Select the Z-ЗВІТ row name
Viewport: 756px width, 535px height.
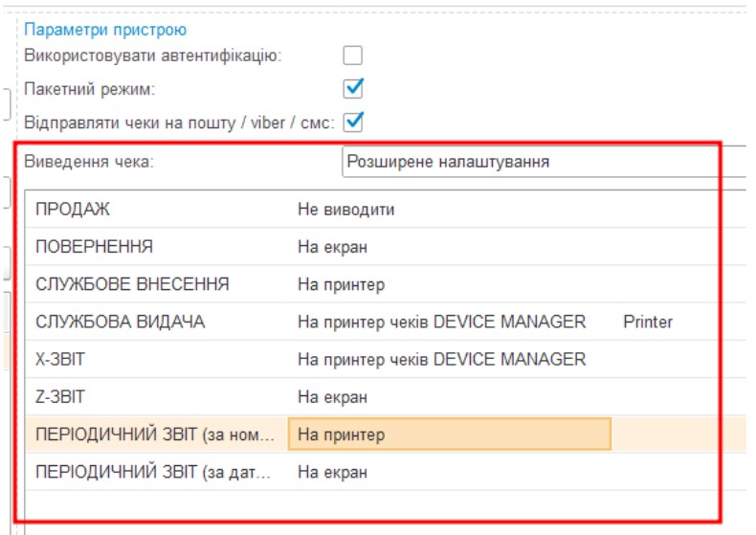[65, 397]
